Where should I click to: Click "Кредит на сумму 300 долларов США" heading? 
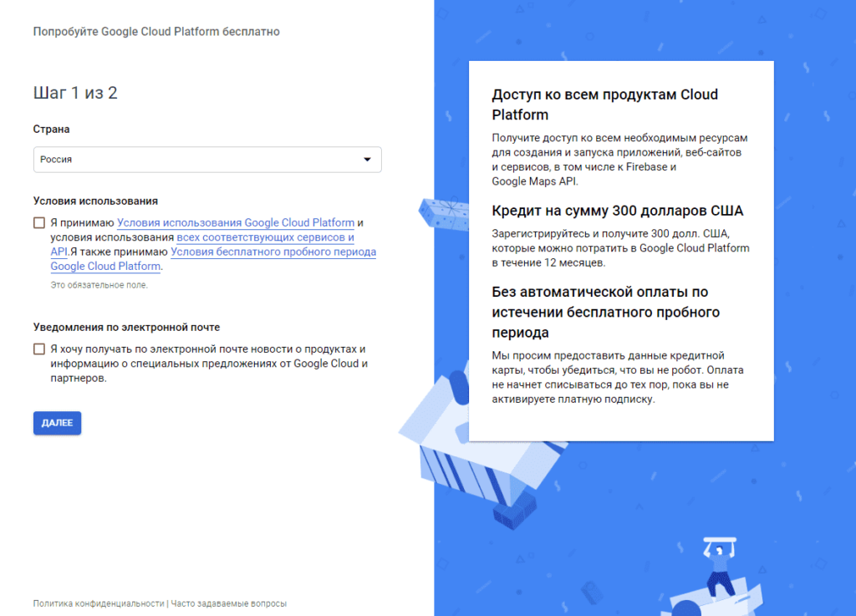click(617, 211)
